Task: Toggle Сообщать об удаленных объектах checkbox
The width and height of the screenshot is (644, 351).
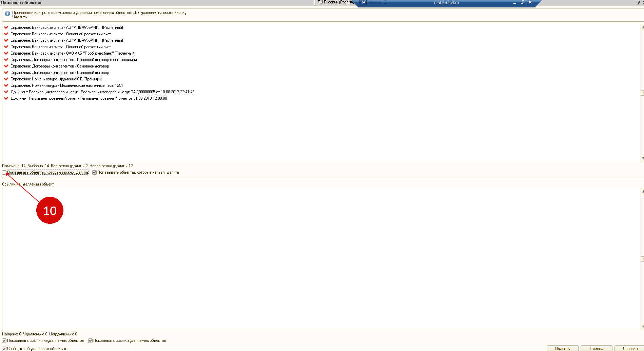Action: click(4, 349)
